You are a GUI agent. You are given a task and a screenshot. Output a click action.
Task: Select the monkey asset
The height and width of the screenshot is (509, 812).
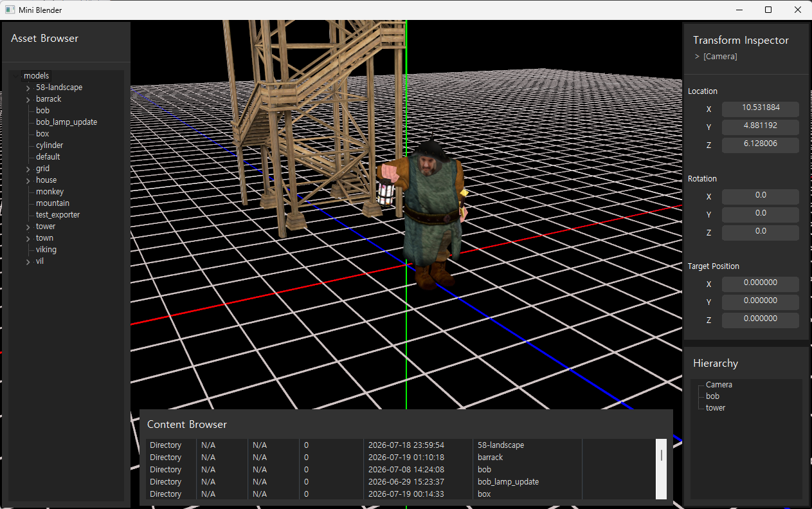[x=50, y=192]
